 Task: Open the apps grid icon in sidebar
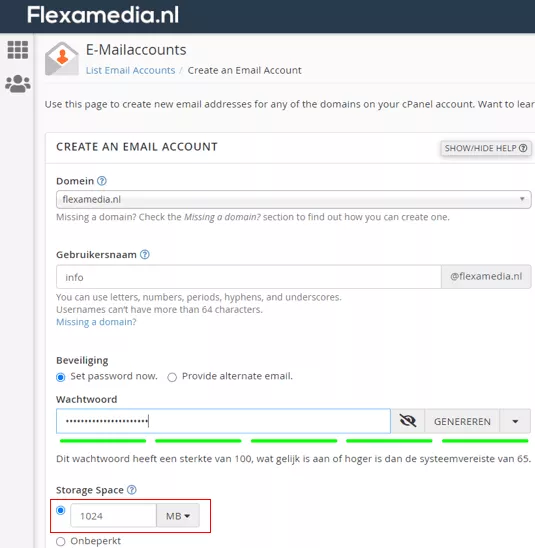pyautogui.click(x=17, y=50)
